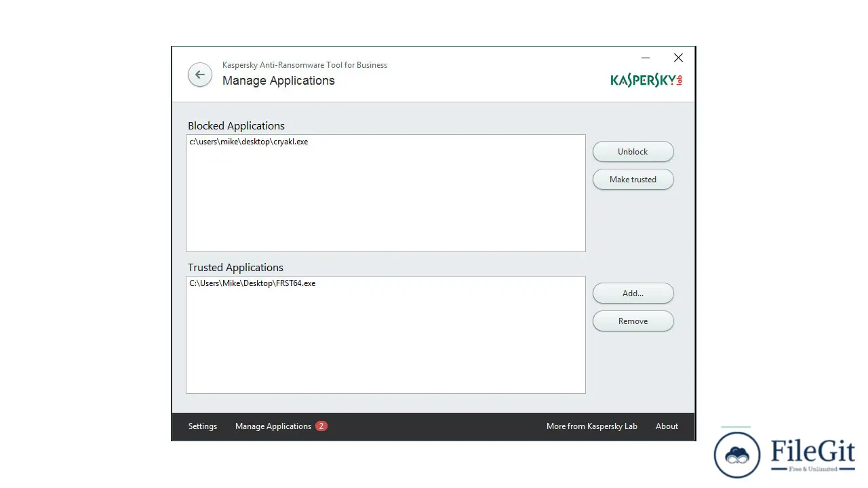This screenshot has height=488, width=868.
Task: Minimize the Kaspersky window
Action: 646,58
